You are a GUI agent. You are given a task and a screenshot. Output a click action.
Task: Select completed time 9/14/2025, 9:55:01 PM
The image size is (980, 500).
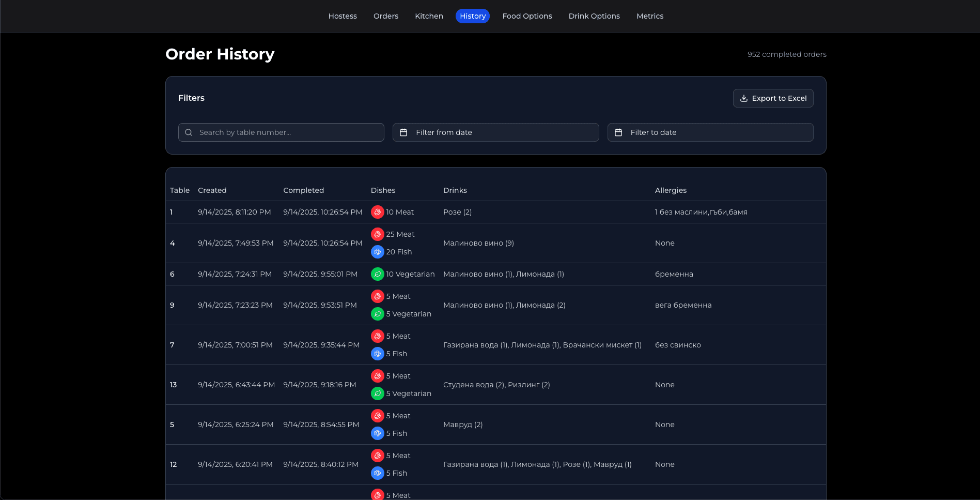click(320, 274)
